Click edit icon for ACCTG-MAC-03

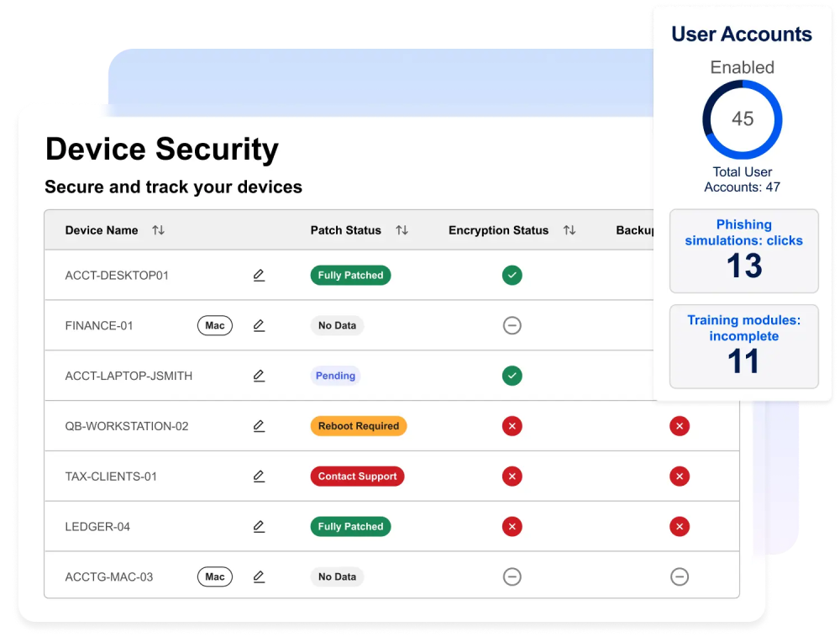259,576
